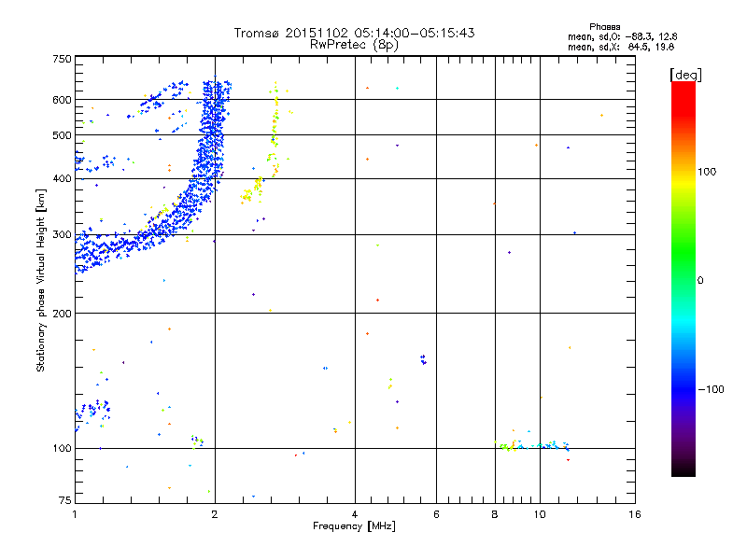Click the y-axis tick label '400'
747x560 pixels.
[x=63, y=179]
